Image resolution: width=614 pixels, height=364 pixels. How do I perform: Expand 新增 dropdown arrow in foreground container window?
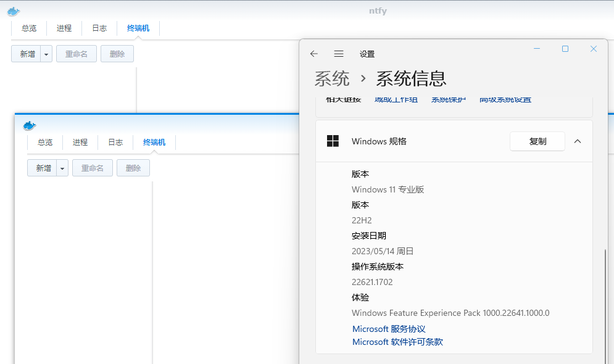(x=62, y=168)
